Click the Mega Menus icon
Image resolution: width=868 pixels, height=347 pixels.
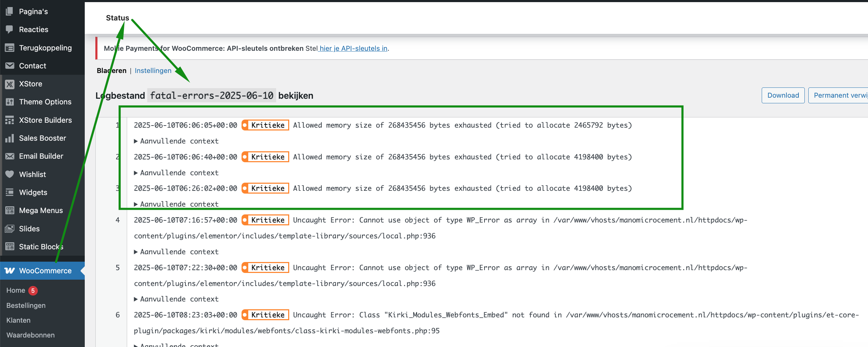(10, 211)
